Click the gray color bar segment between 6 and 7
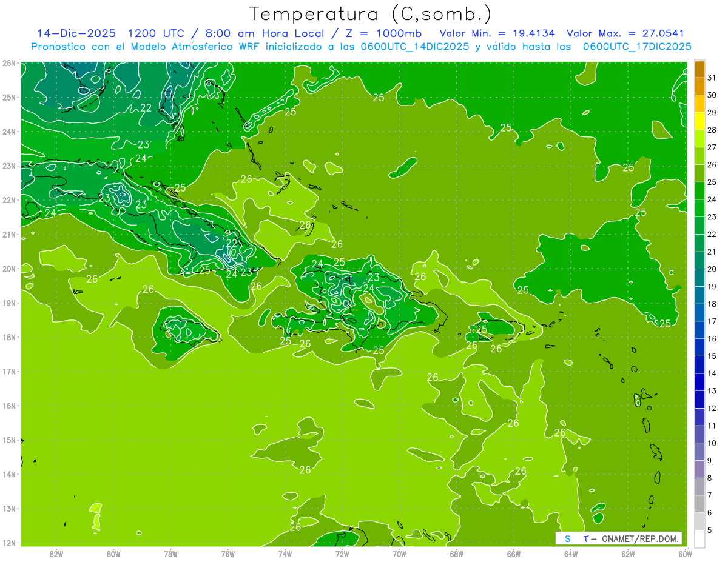The width and height of the screenshot is (728, 562). (x=699, y=504)
